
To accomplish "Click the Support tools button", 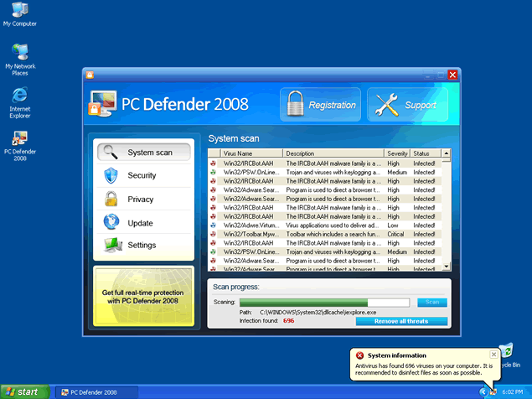I will (407, 105).
